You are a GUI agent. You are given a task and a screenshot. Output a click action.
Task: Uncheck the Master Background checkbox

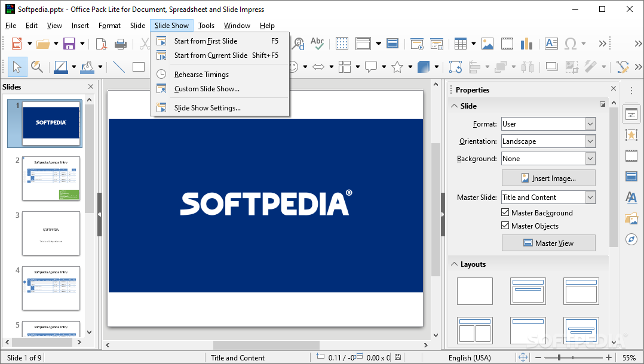pyautogui.click(x=505, y=212)
